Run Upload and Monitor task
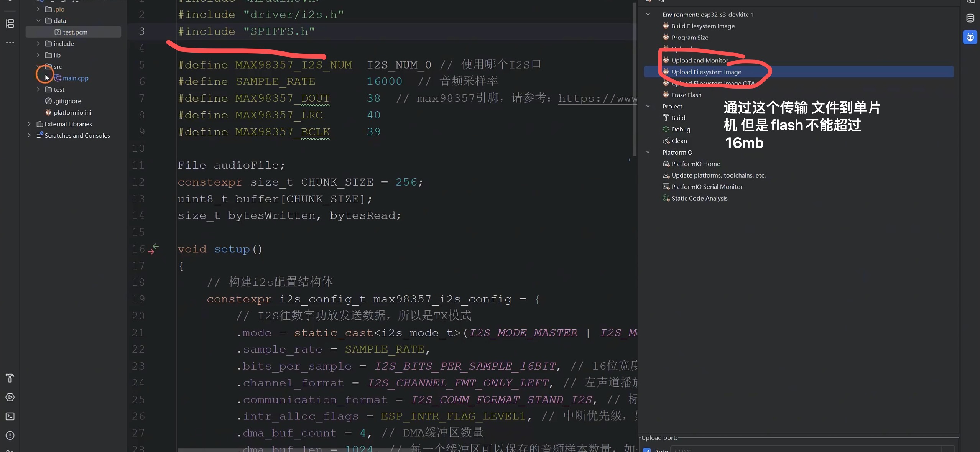980x452 pixels. click(699, 61)
